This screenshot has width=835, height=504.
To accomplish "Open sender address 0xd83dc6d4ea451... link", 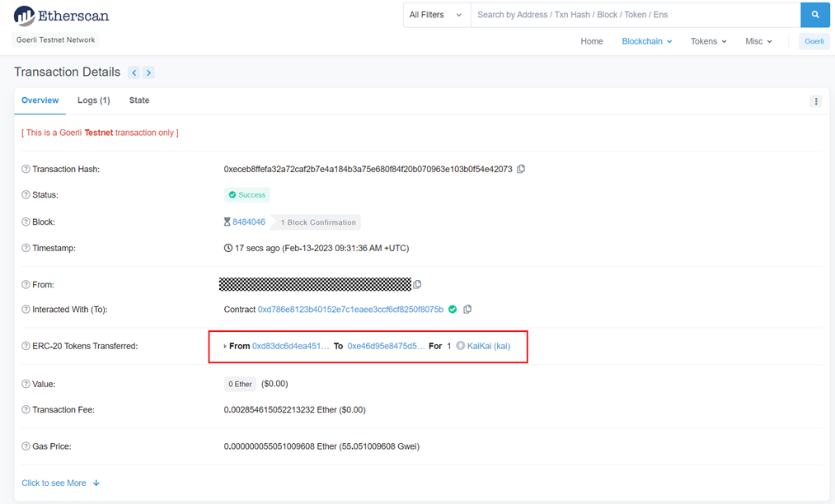I will [291, 346].
